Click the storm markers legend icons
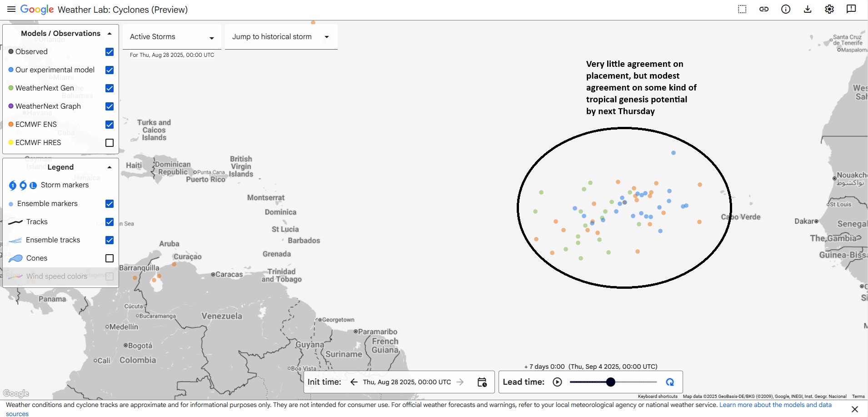Viewport: 868px width, 417px height. tap(23, 185)
